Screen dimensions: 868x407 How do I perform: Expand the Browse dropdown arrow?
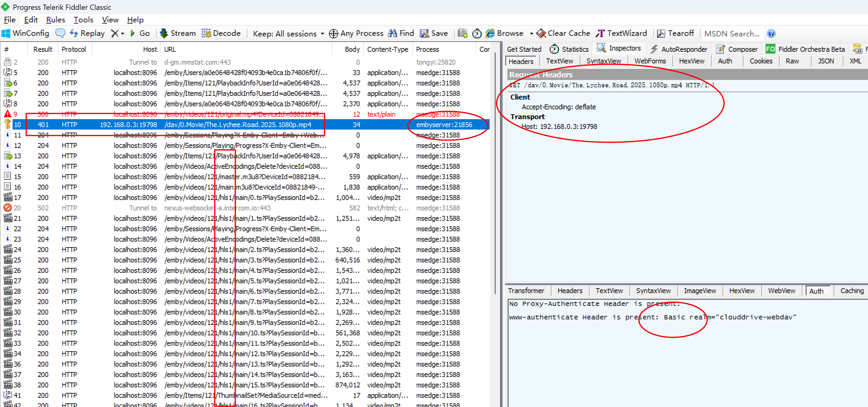coord(531,34)
